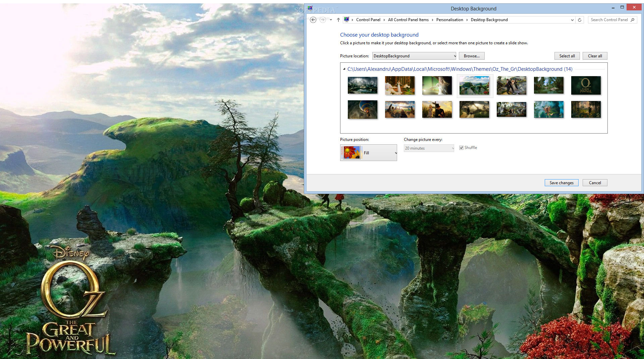Open the address bar history dropdown
The width and height of the screenshot is (644, 359).
(x=572, y=20)
